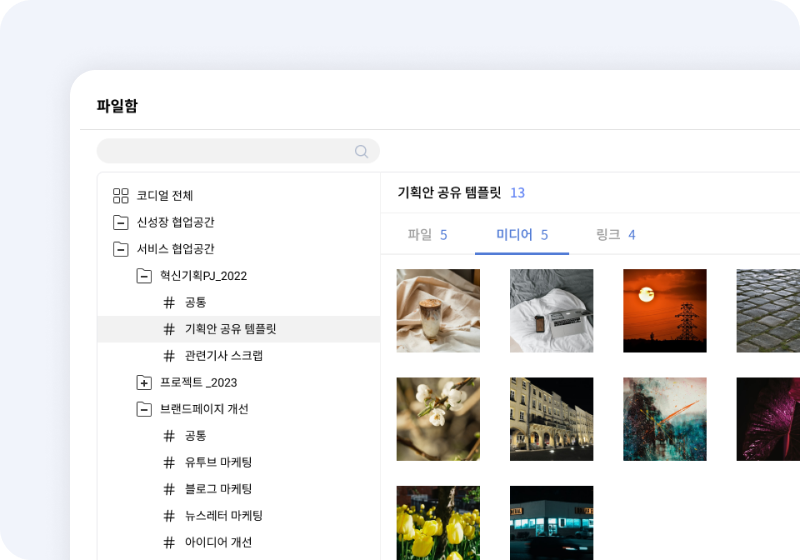Image resolution: width=800 pixels, height=560 pixels.
Task: Click hash icon of 기획안 공유 템플릿
Action: tap(169, 329)
